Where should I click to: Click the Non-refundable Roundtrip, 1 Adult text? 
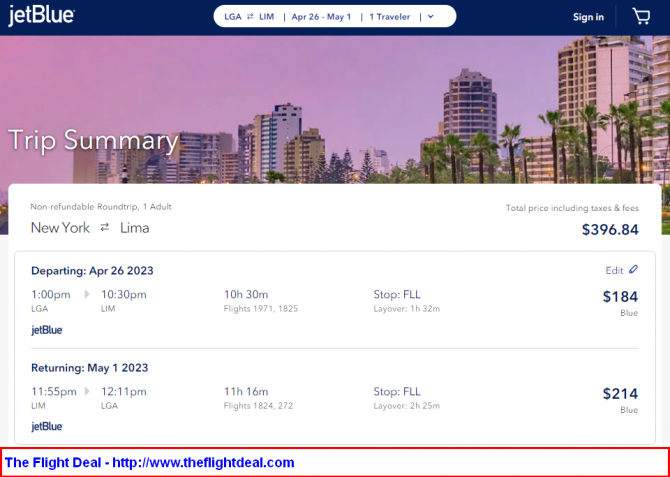coord(101,207)
